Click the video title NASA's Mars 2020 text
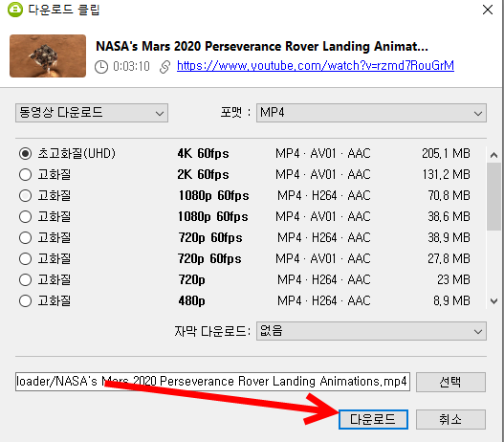This screenshot has height=442, width=504. [x=262, y=47]
